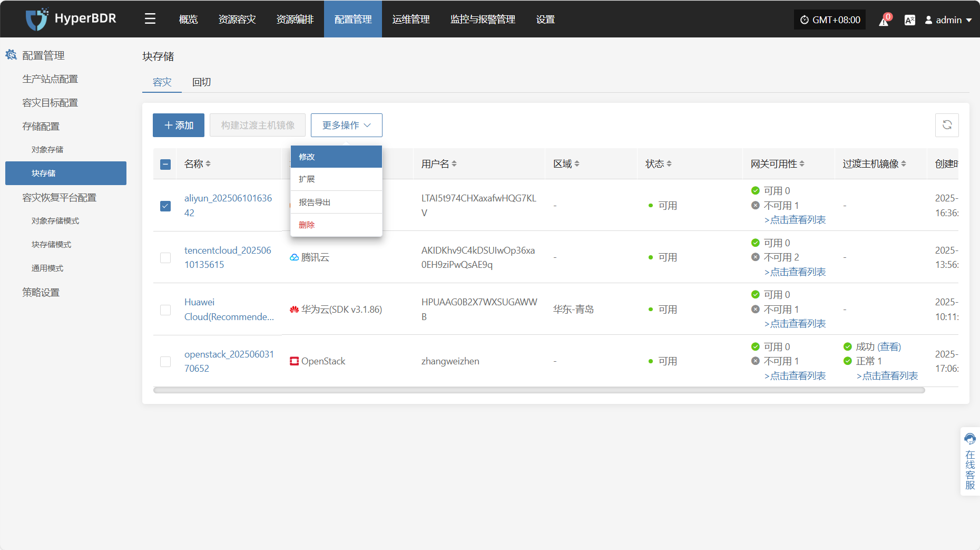Screen dimensions: 980x550
Task: Open 概览 in top navigation
Action: 188,20
